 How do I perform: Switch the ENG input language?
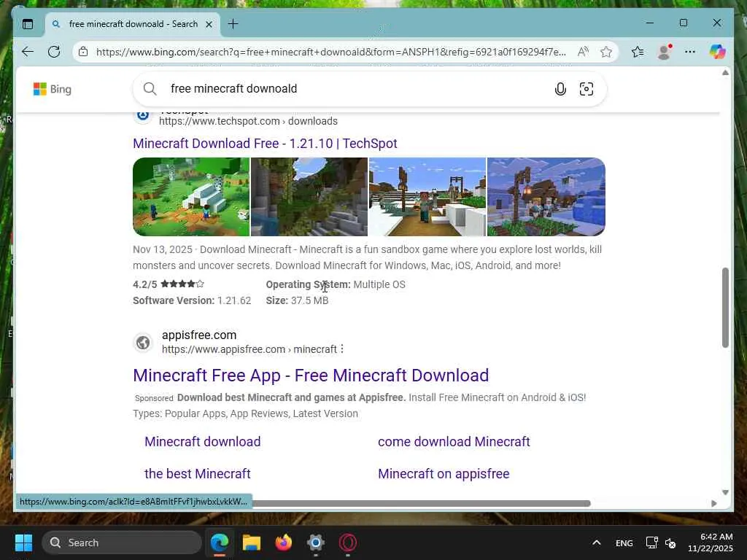tap(624, 542)
